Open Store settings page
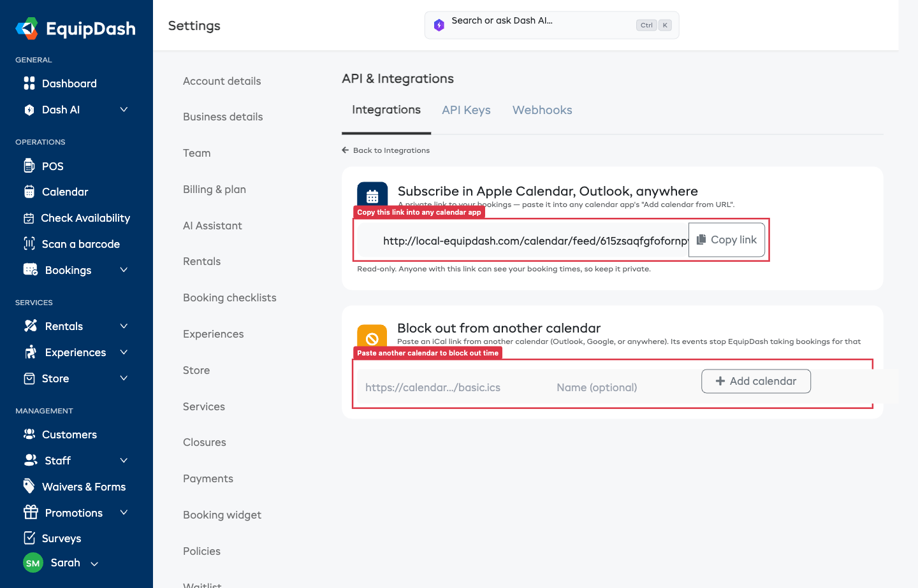This screenshot has width=918, height=588. [x=196, y=370]
